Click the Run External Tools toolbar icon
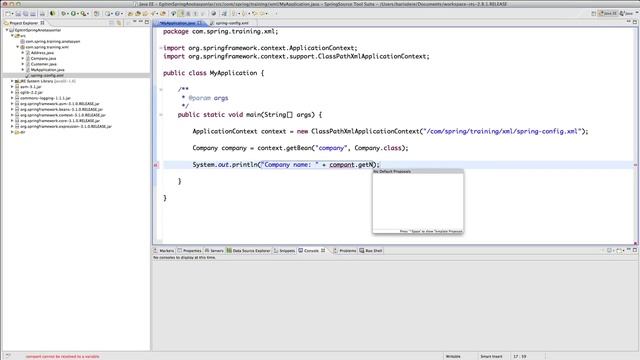Viewport: 640px width, 360px height. [x=83, y=14]
